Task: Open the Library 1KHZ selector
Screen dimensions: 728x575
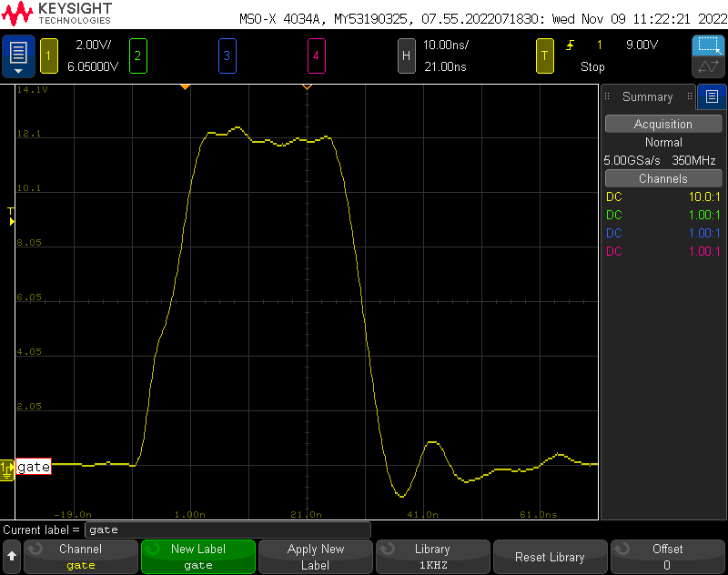Action: (432, 557)
